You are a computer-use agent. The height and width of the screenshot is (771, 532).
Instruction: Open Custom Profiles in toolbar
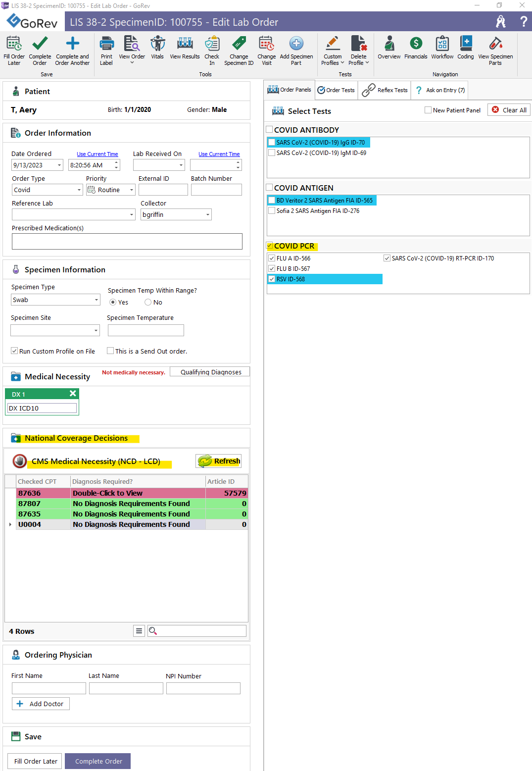pos(333,50)
